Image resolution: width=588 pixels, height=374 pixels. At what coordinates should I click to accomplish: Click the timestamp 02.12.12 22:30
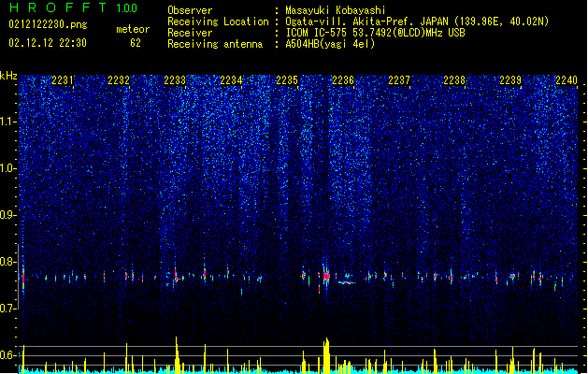48,43
